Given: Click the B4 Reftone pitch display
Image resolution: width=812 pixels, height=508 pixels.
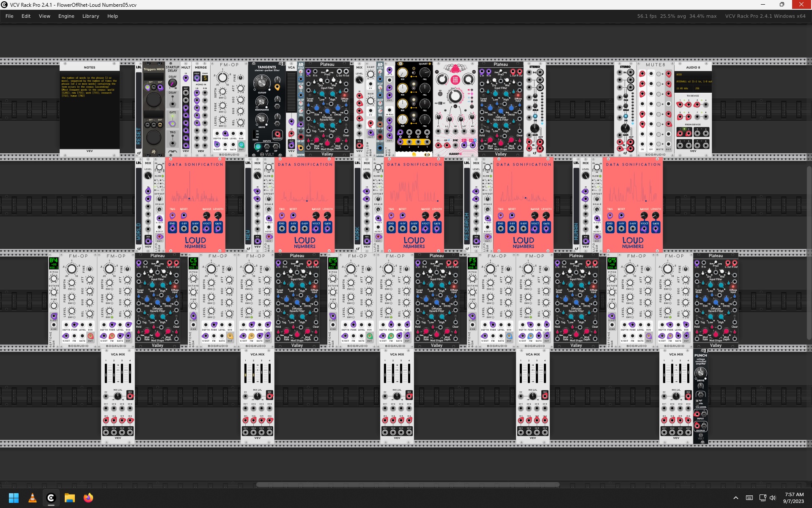Looking at the screenshot, I should coord(54,262).
